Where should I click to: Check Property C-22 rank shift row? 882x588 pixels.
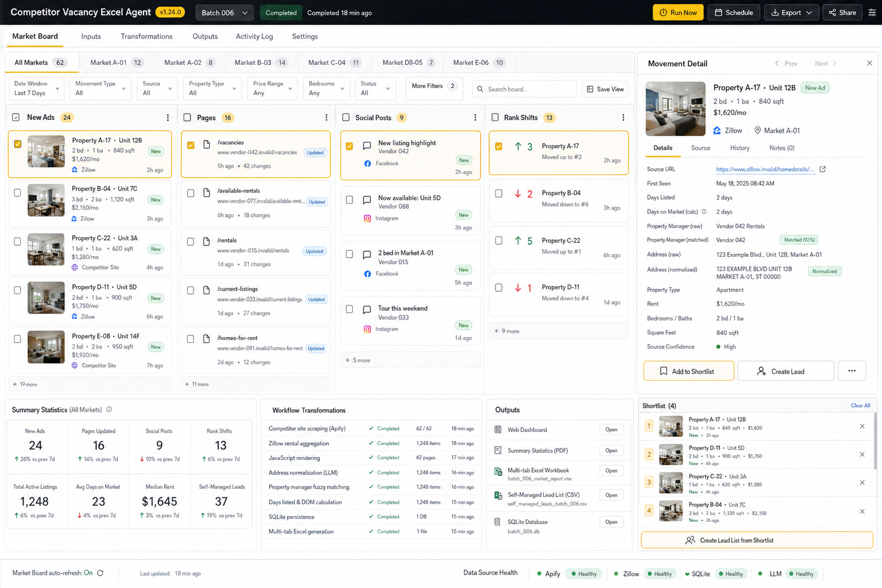tap(498, 241)
